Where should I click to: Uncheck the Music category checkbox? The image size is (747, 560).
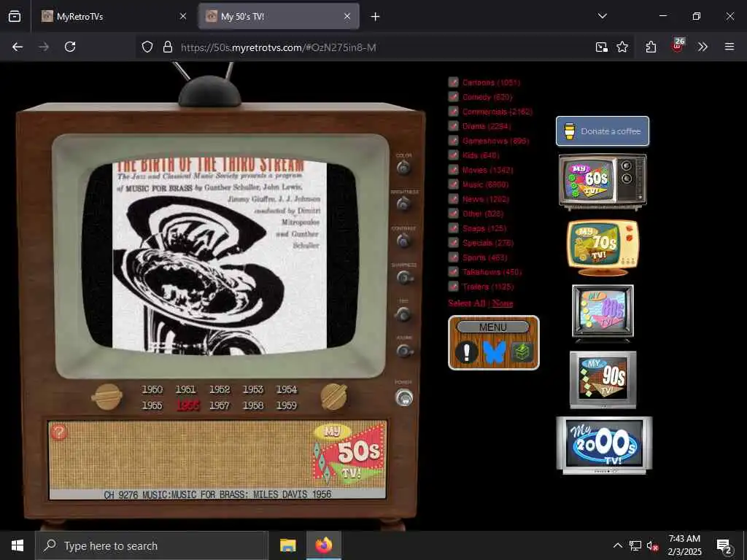coord(453,184)
